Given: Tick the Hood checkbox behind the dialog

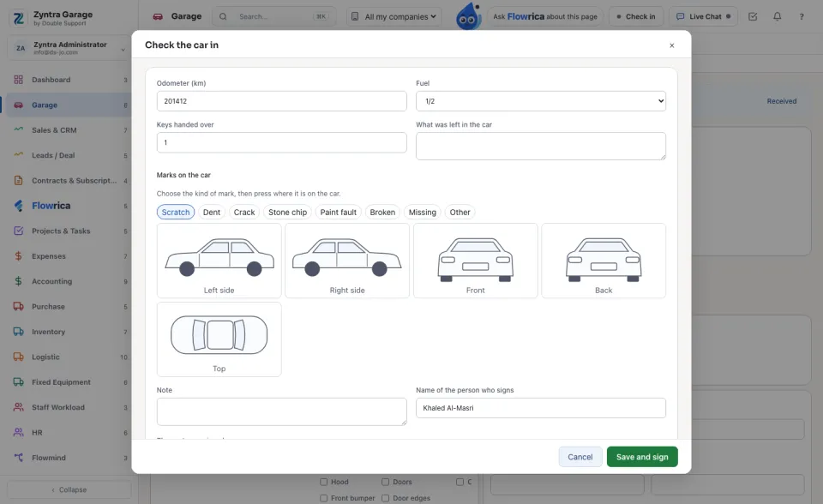Looking at the screenshot, I should click(x=324, y=482).
